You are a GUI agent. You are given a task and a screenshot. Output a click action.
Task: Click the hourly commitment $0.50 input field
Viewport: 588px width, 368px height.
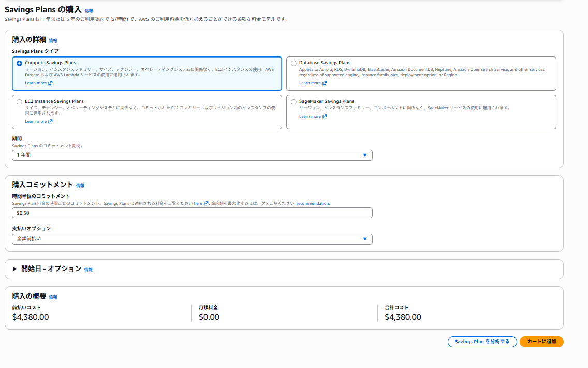[x=192, y=213]
